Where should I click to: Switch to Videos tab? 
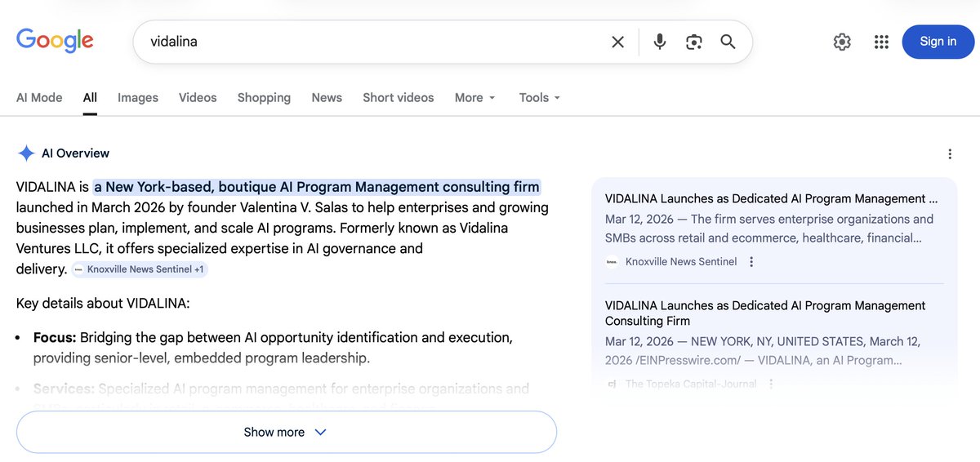(198, 97)
